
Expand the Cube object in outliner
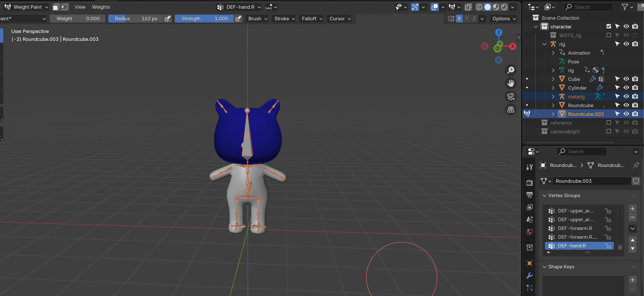pyautogui.click(x=553, y=79)
